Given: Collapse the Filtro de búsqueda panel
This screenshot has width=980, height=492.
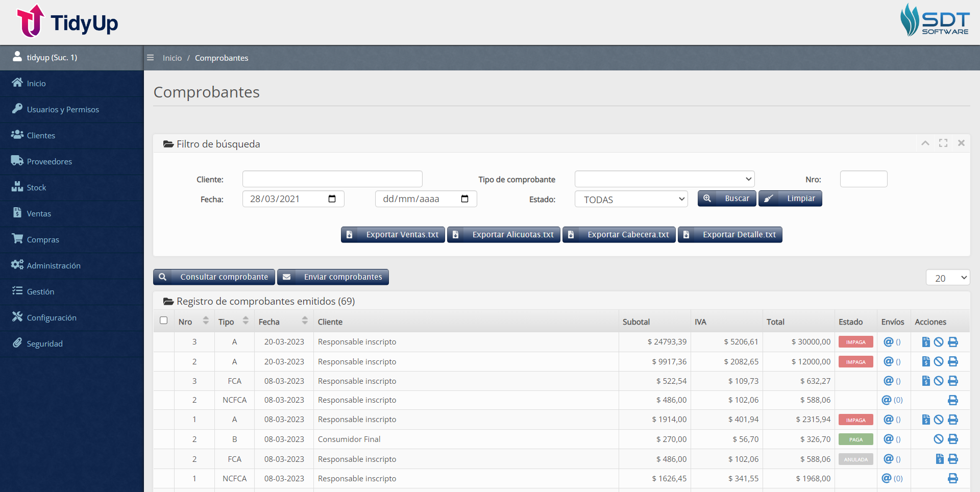Looking at the screenshot, I should tap(925, 143).
